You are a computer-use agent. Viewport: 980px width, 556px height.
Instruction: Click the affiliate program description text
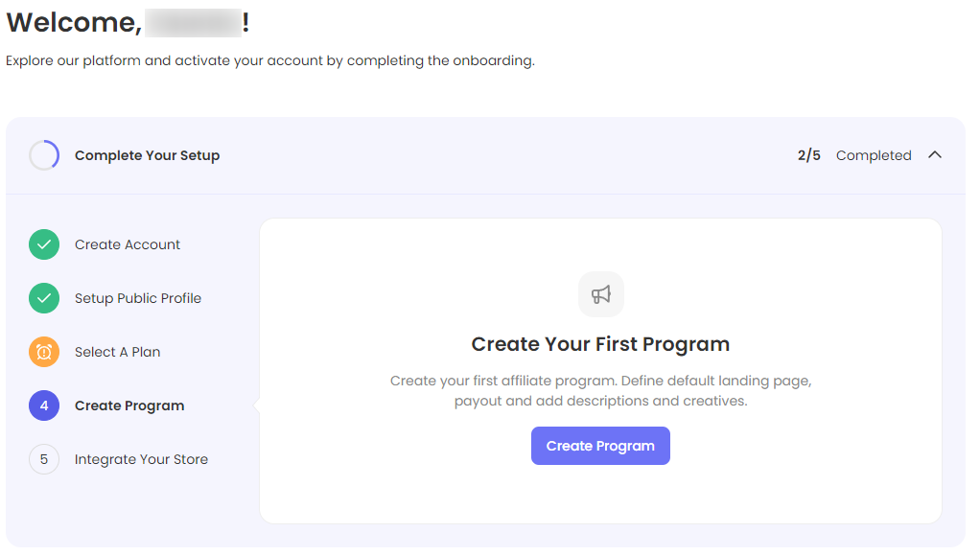click(x=600, y=391)
